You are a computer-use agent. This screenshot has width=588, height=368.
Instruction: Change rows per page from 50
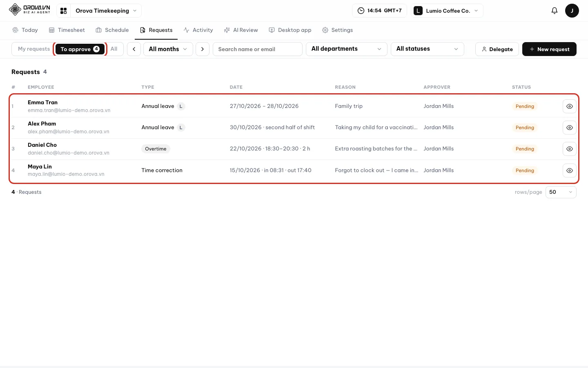(561, 192)
